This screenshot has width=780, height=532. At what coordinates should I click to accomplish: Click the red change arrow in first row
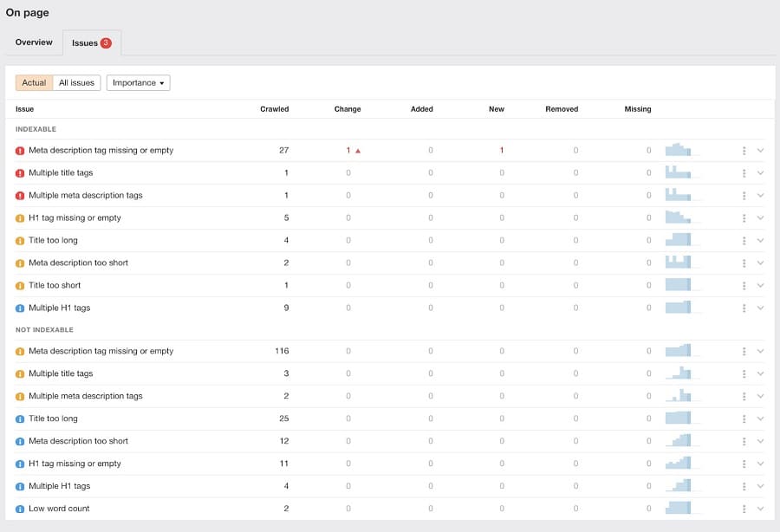(x=358, y=151)
